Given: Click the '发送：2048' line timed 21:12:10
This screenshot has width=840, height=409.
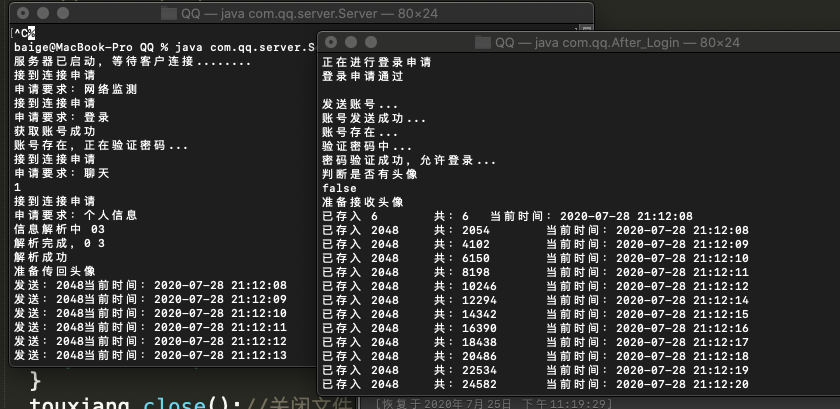Looking at the screenshot, I should tap(151, 313).
